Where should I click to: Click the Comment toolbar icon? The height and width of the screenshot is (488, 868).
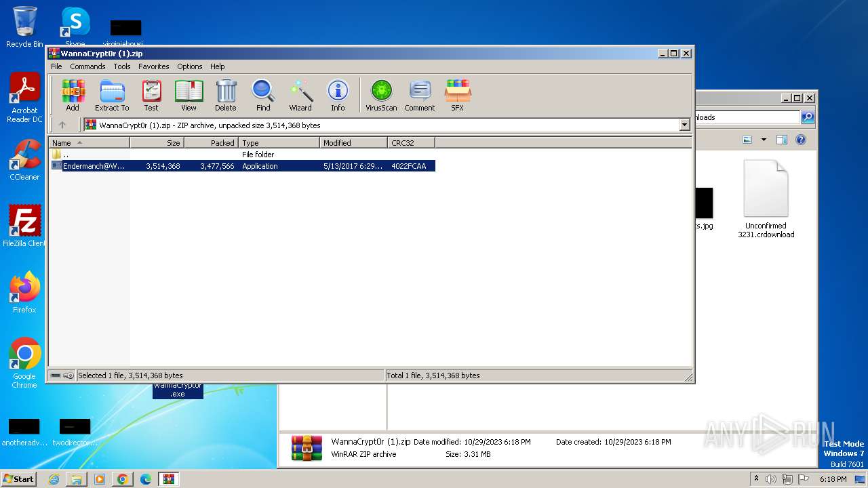[x=420, y=95]
